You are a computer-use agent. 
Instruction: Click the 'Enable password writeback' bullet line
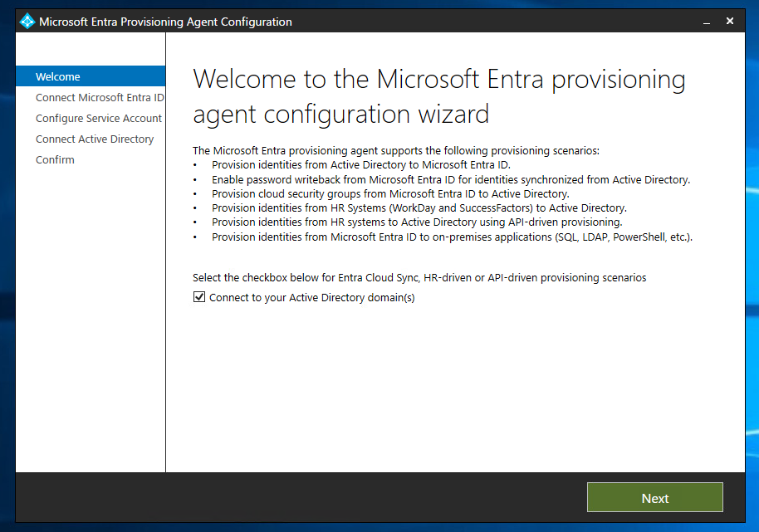[x=451, y=179]
